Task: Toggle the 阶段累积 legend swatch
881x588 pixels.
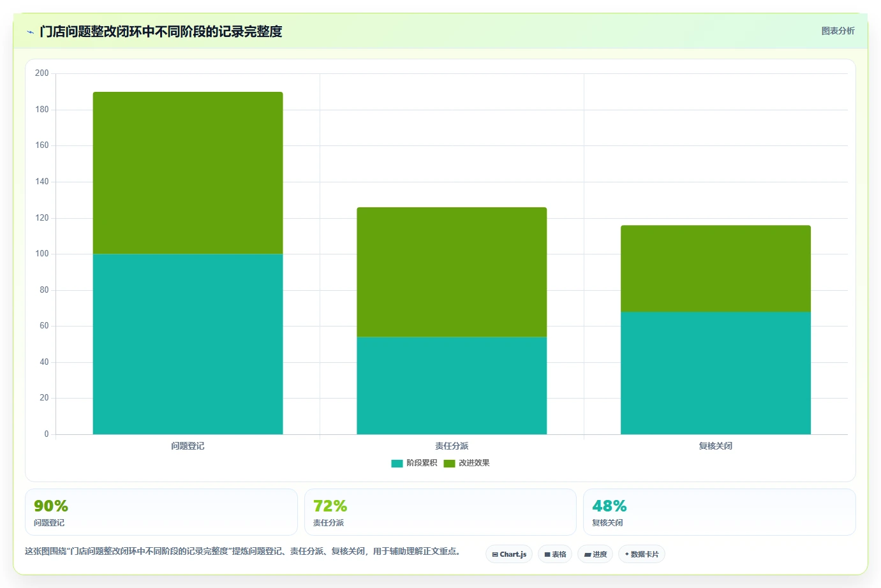Action: [397, 464]
